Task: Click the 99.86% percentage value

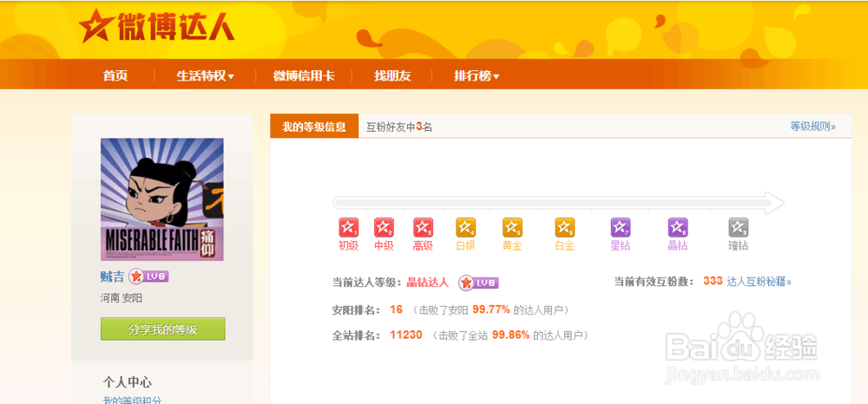Action: pos(511,335)
